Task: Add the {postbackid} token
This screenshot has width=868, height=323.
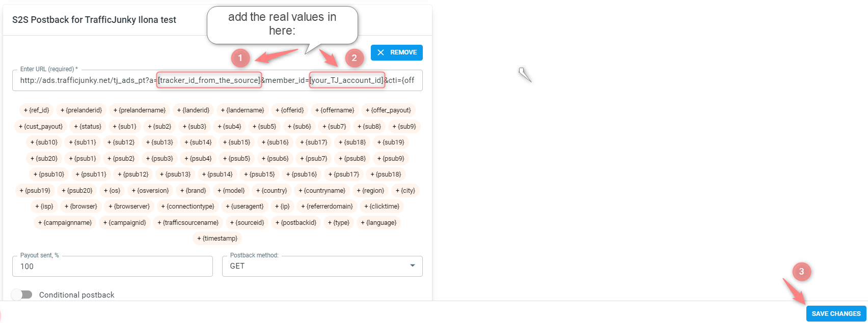Action: point(296,222)
